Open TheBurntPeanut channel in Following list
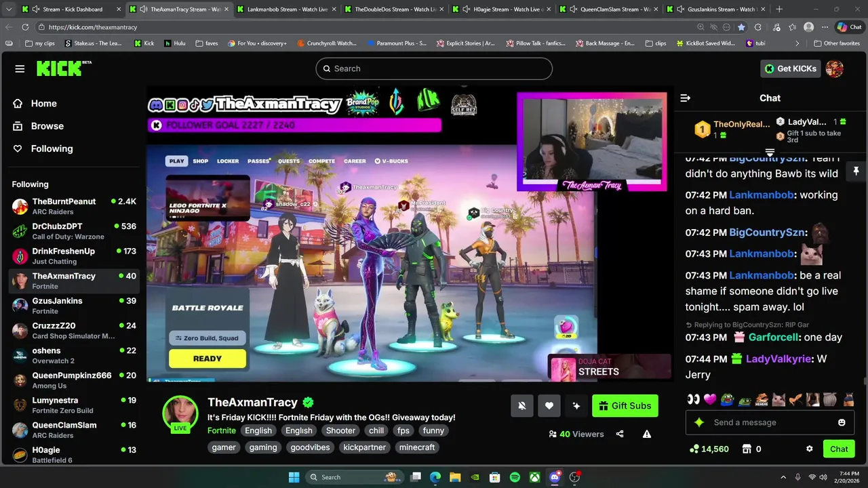This screenshot has height=488, width=868. [73, 206]
